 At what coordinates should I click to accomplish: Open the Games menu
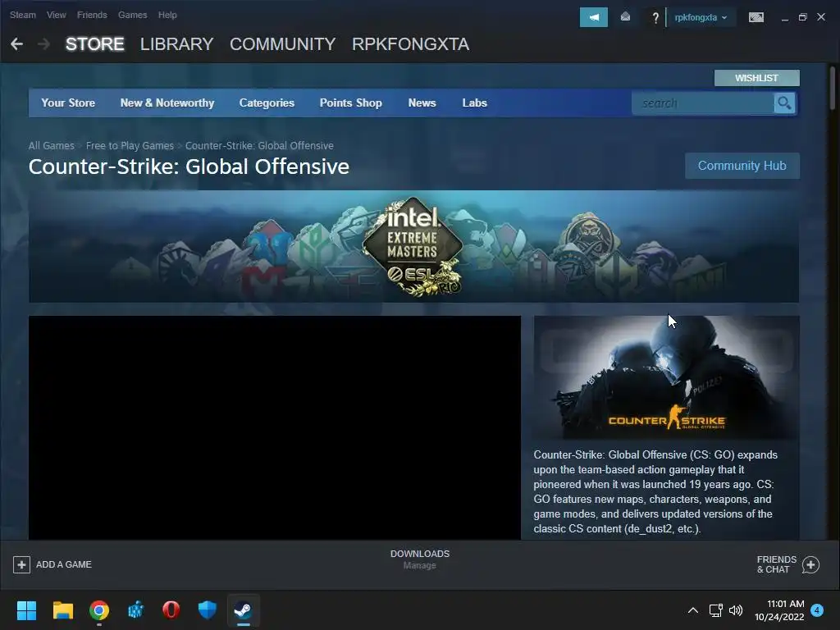(x=132, y=15)
